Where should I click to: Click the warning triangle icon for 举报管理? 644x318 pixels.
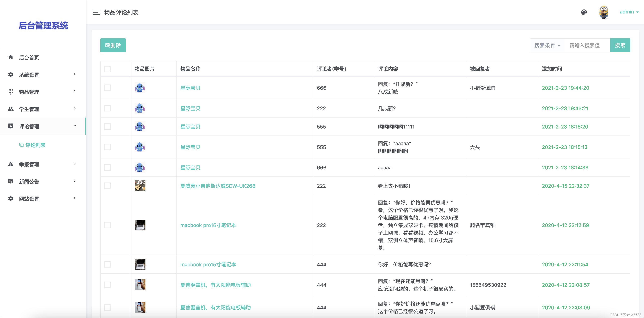pos(10,164)
